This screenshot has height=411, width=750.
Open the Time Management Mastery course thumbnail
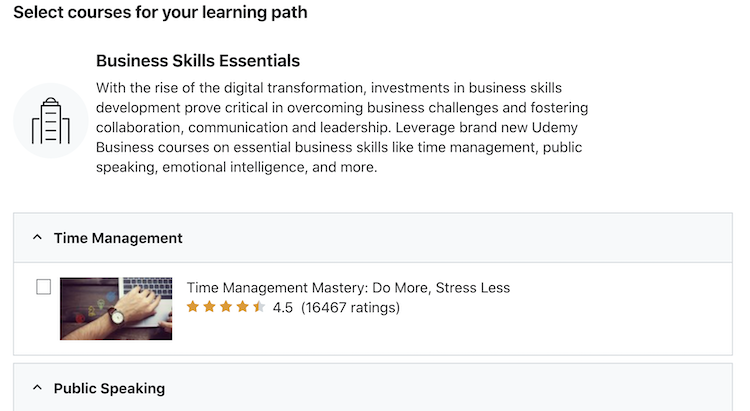116,308
